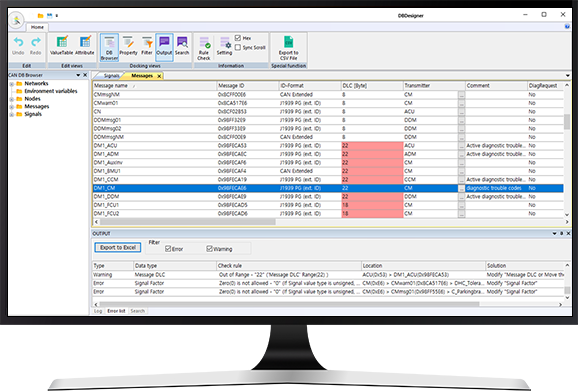Sort by Transmitter column header
This screenshot has width=578, height=391.
click(x=434, y=85)
